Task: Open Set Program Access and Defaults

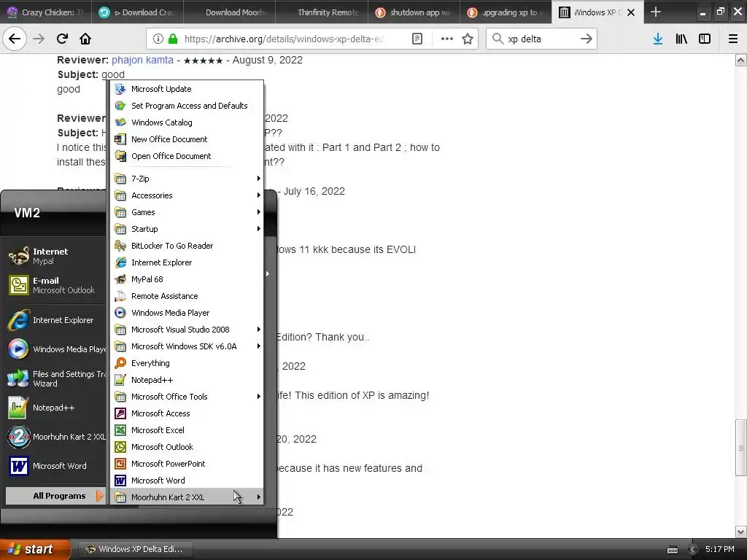Action: click(x=187, y=106)
